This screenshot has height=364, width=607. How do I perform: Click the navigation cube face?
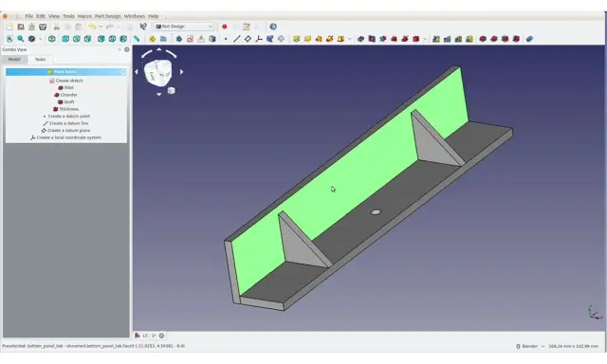pyautogui.click(x=157, y=72)
